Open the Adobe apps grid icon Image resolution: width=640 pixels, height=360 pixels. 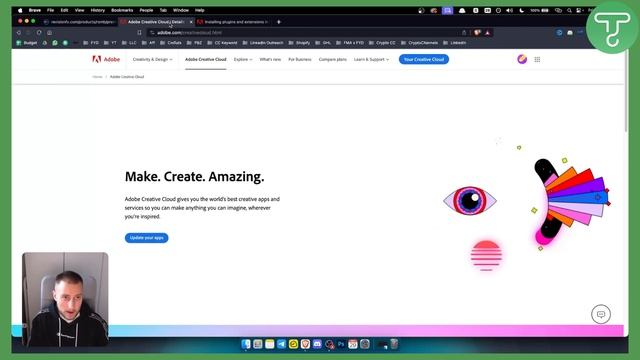click(x=537, y=60)
